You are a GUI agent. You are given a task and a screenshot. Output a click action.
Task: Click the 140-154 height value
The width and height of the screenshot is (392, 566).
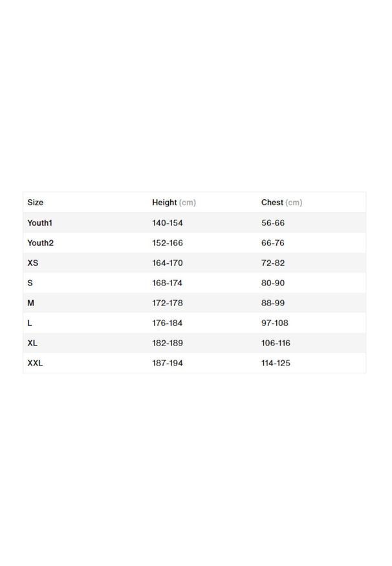[x=167, y=223]
